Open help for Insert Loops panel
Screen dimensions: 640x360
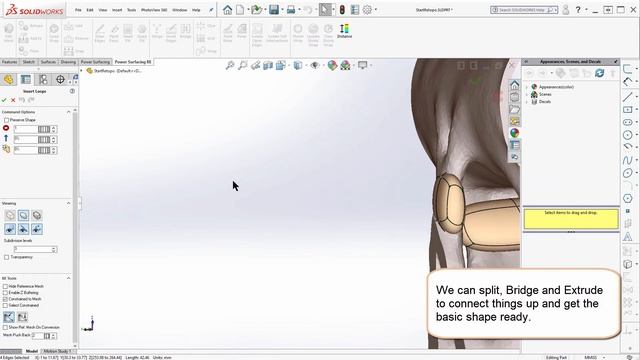tap(72, 91)
